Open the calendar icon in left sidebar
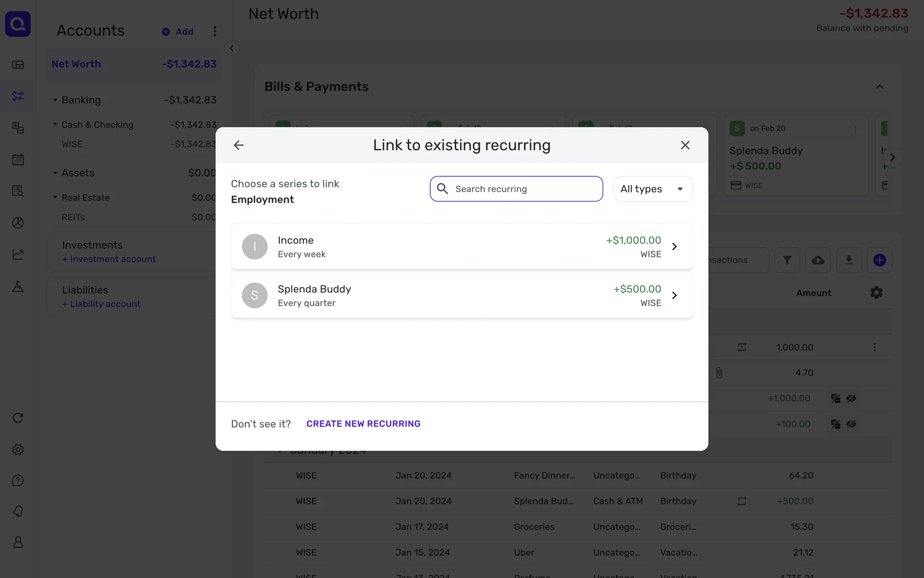This screenshot has height=578, width=924. pyautogui.click(x=18, y=159)
